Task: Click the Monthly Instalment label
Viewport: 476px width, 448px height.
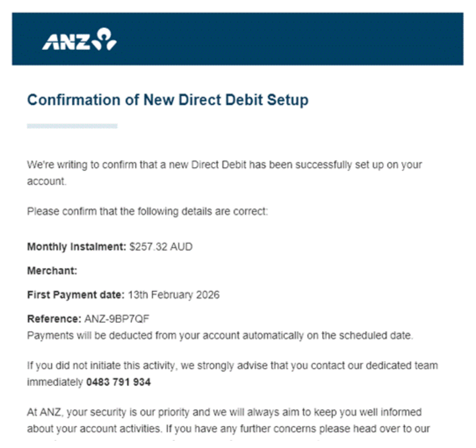Action: 77,247
